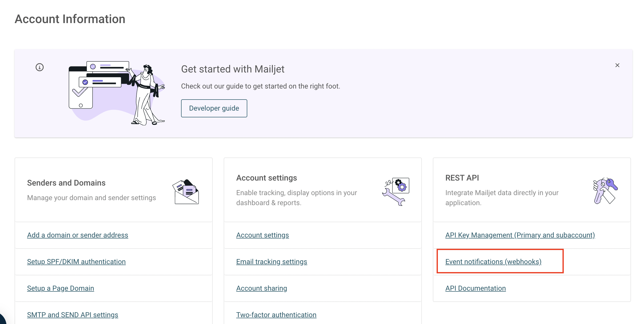Image resolution: width=644 pixels, height=324 pixels.
Task: Click the Senders and Domains heading
Action: point(66,183)
